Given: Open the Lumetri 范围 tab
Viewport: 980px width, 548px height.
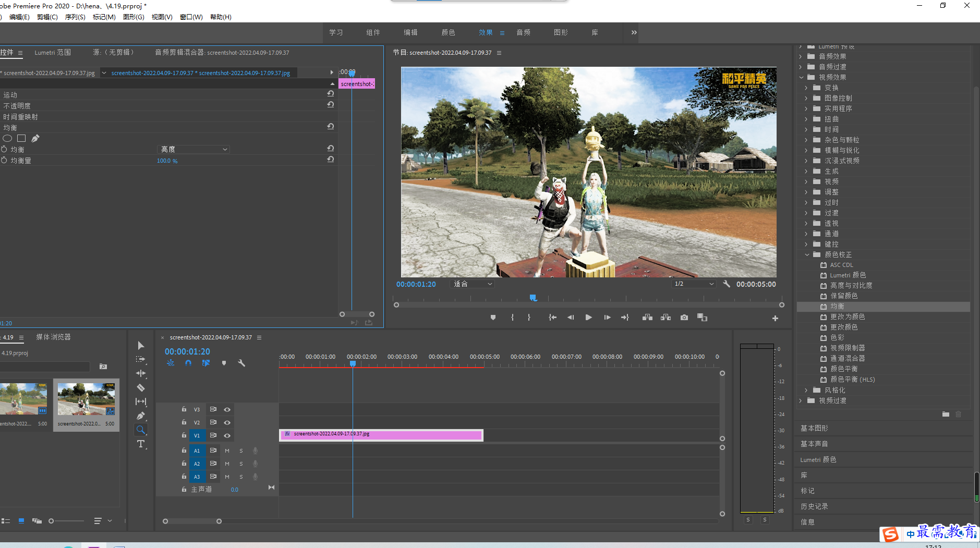Looking at the screenshot, I should click(x=53, y=52).
